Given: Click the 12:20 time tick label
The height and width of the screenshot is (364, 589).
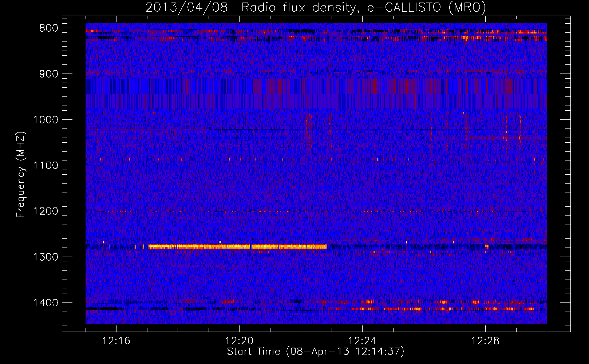Looking at the screenshot, I should pyautogui.click(x=239, y=341).
